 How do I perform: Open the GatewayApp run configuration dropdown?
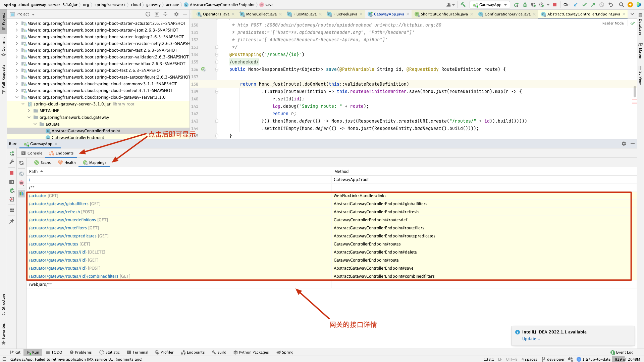coord(490,5)
